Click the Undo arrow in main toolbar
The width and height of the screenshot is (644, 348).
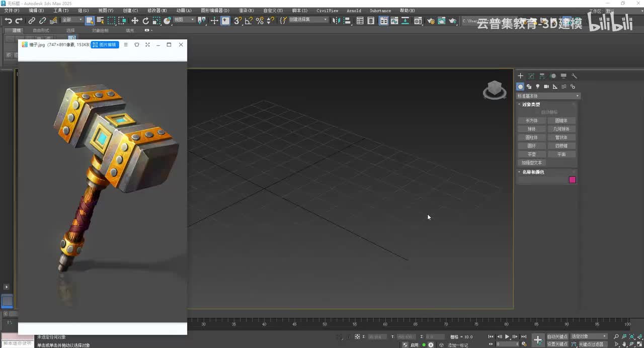tap(8, 21)
